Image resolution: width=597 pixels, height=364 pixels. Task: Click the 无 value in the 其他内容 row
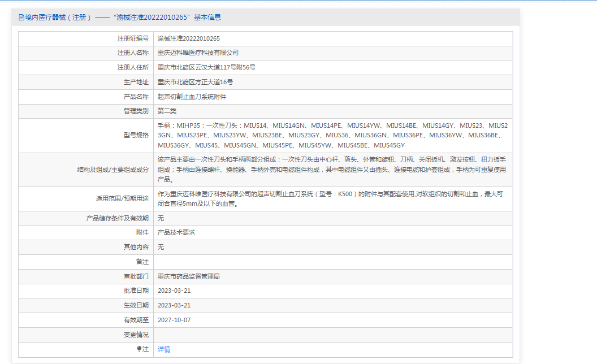(161, 247)
